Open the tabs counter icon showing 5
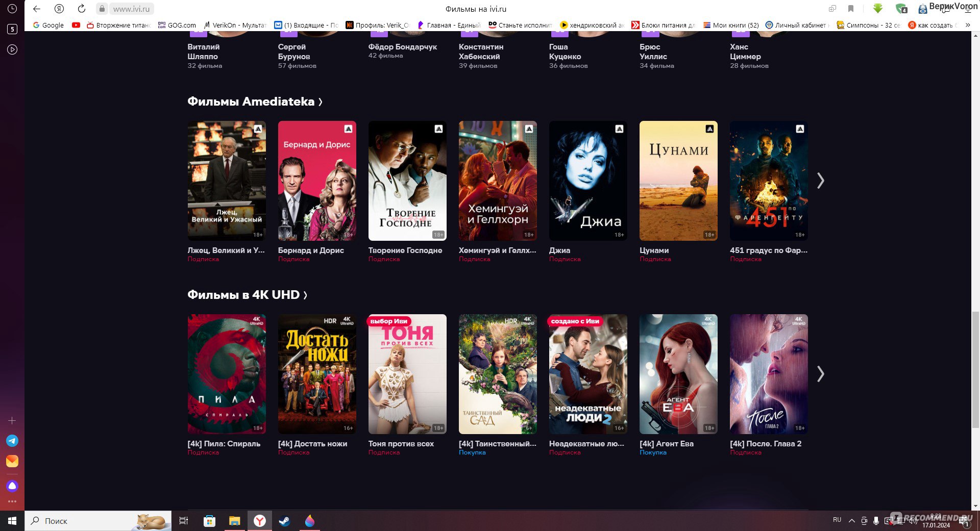This screenshot has height=531, width=980. (x=12, y=29)
